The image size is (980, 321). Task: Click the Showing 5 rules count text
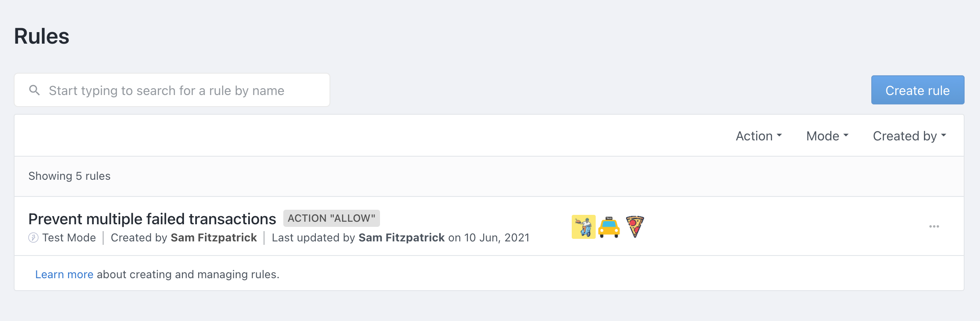click(69, 176)
